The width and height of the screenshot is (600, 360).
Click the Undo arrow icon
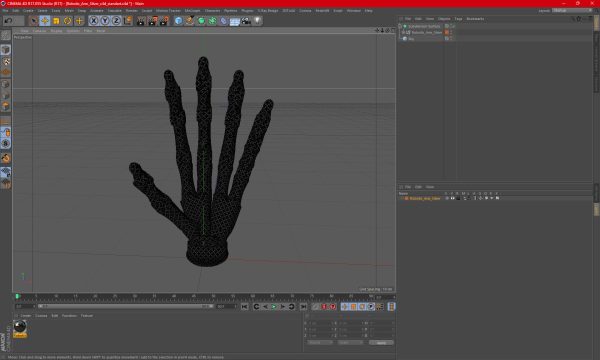click(x=8, y=21)
